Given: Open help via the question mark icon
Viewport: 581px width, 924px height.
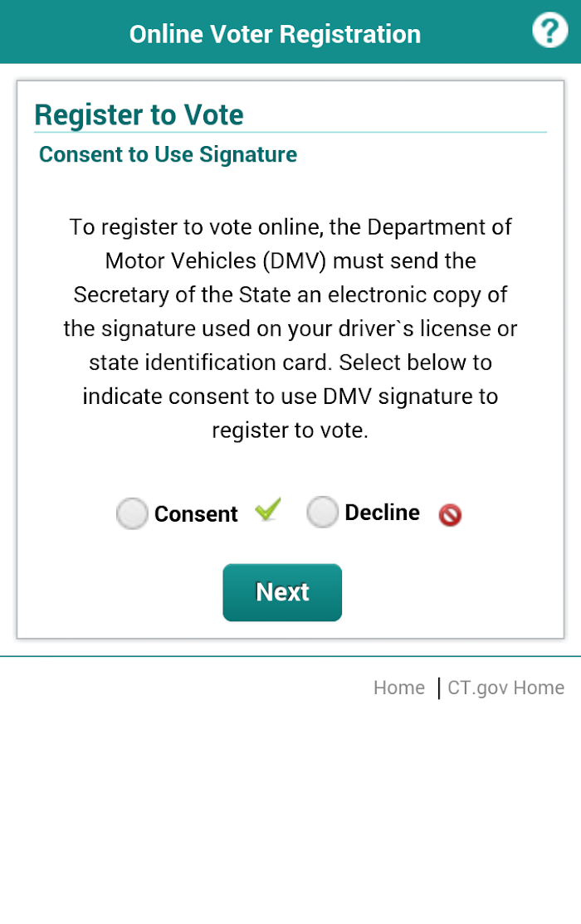Looking at the screenshot, I should coord(549,31).
